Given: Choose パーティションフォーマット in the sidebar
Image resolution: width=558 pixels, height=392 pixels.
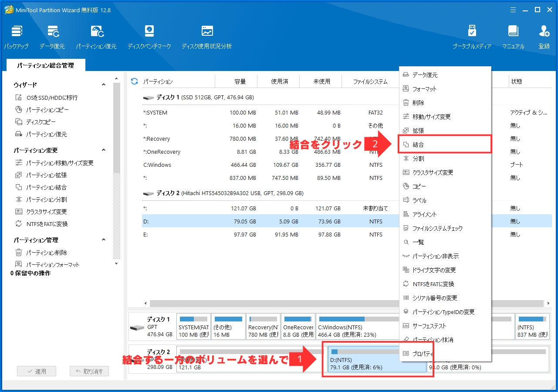Looking at the screenshot, I should 47,264.
